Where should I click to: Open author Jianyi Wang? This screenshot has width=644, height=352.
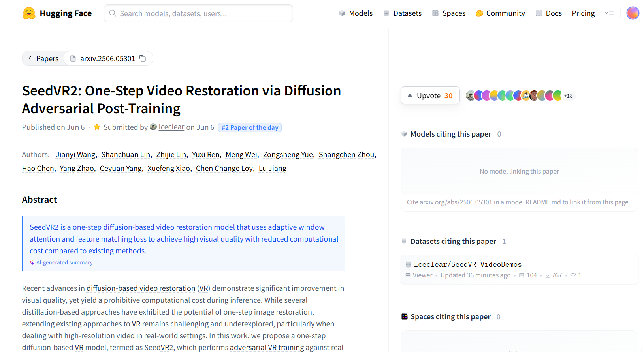click(75, 155)
